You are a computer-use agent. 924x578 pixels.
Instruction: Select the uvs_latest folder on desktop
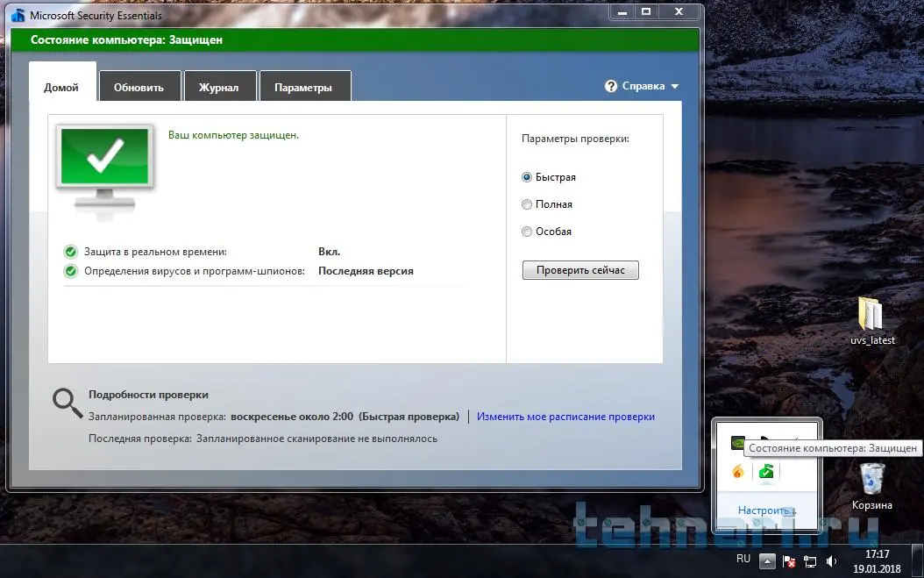(872, 320)
